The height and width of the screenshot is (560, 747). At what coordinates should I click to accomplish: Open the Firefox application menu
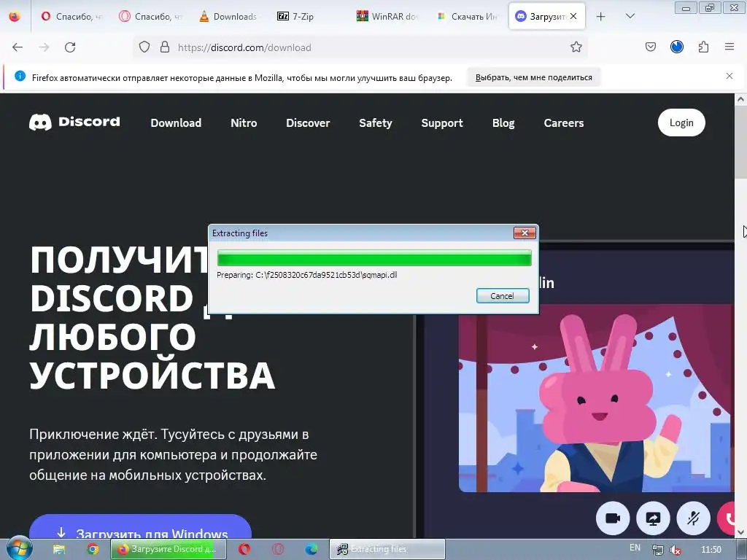(x=729, y=47)
